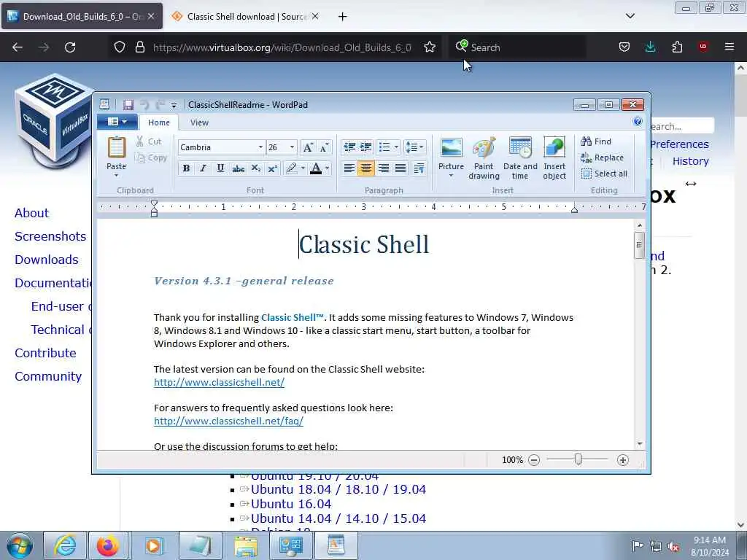
Task: Toggle Bold formatting
Action: pos(186,168)
